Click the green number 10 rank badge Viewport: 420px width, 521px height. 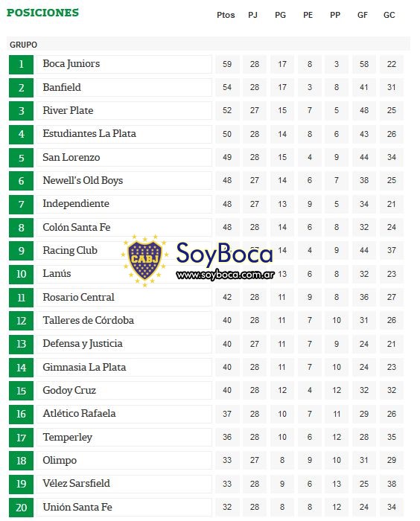(21, 274)
